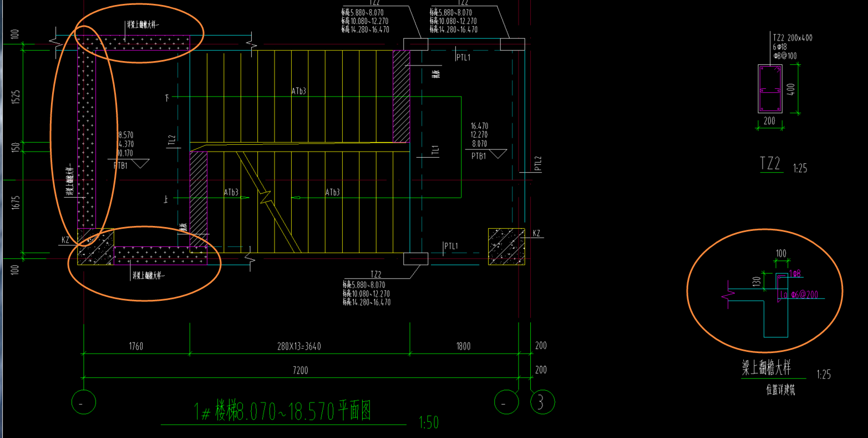
Task: Select PTB1 label under 8.070 elevation
Action: [479, 156]
